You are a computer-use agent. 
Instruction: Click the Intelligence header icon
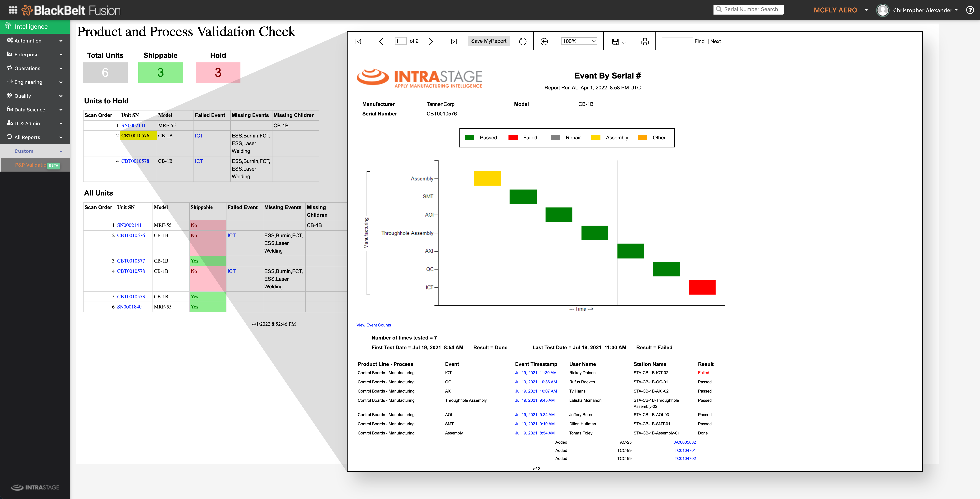[x=8, y=26]
